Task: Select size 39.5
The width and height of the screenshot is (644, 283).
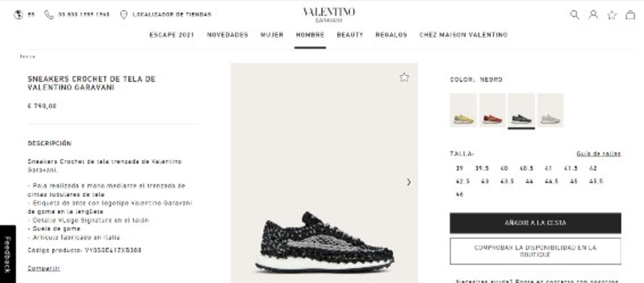Action: click(x=482, y=168)
